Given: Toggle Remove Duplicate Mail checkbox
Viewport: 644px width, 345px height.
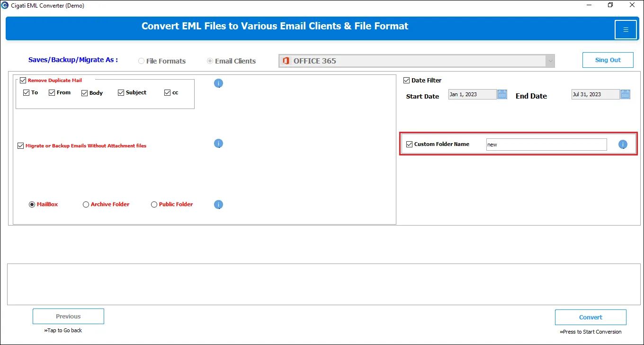Looking at the screenshot, I should [x=23, y=81].
